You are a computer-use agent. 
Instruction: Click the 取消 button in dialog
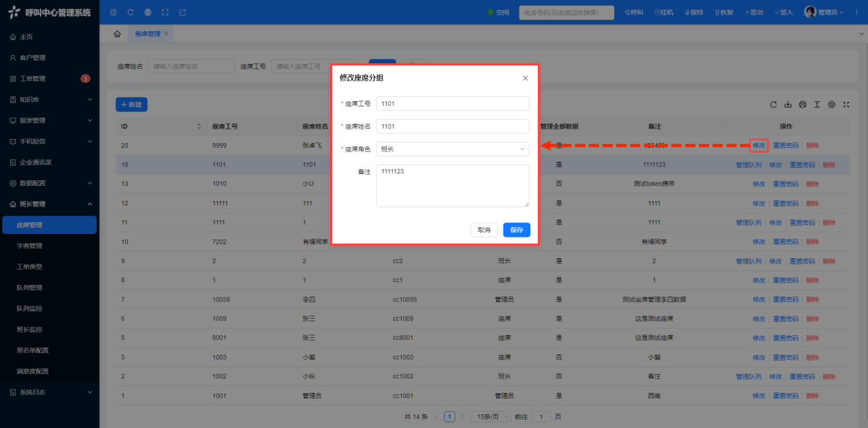(x=484, y=230)
